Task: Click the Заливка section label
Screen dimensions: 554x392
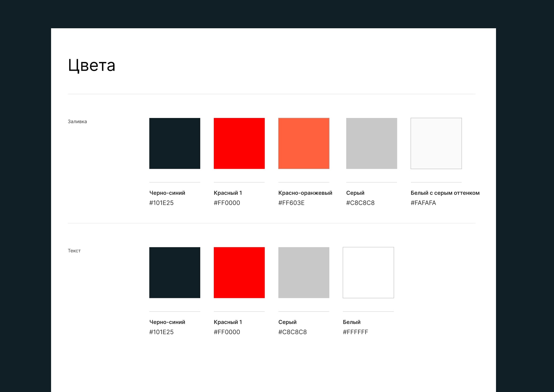Action: (77, 122)
